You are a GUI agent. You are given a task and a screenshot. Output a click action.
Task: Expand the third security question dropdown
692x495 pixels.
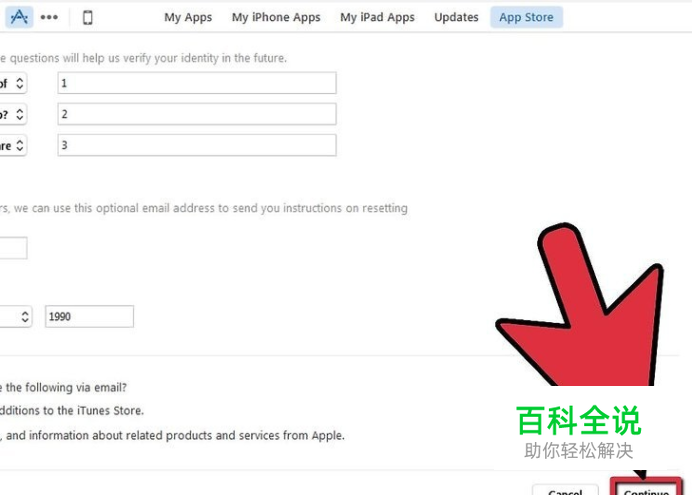pos(13,146)
